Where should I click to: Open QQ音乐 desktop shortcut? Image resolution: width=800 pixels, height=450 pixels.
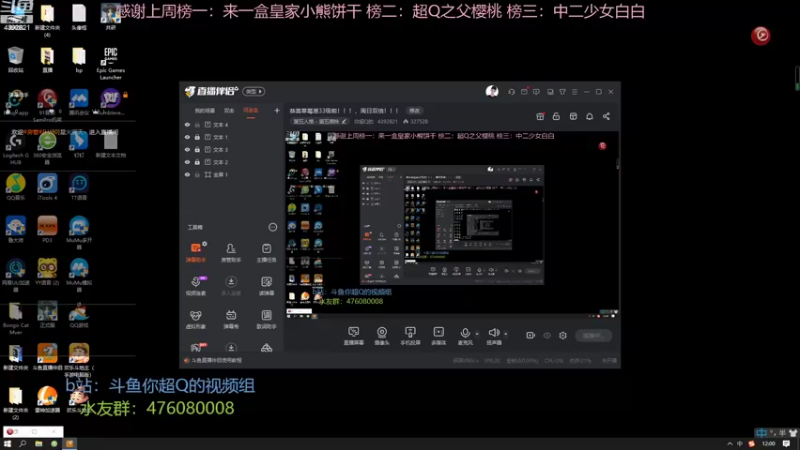coord(16,187)
